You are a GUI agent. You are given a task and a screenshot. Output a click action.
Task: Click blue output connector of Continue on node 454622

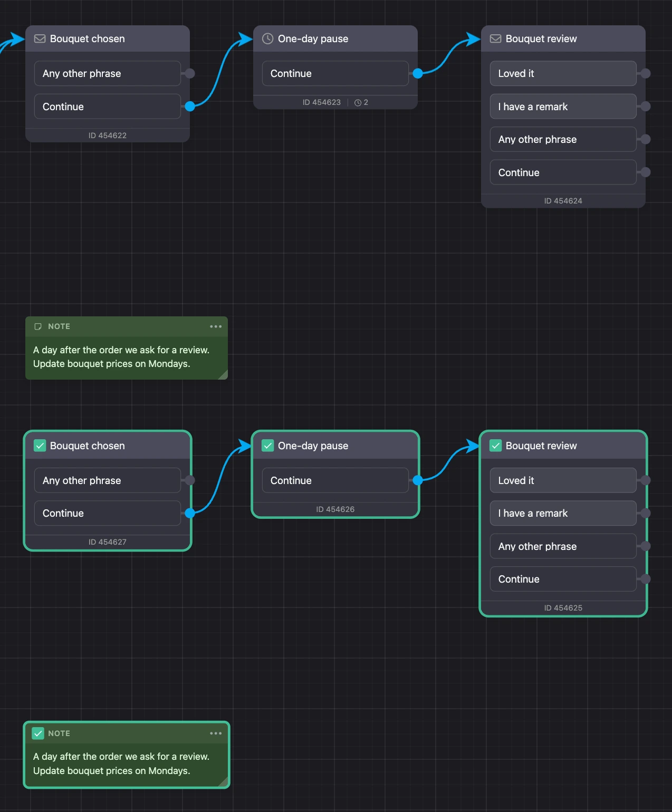pyautogui.click(x=190, y=107)
